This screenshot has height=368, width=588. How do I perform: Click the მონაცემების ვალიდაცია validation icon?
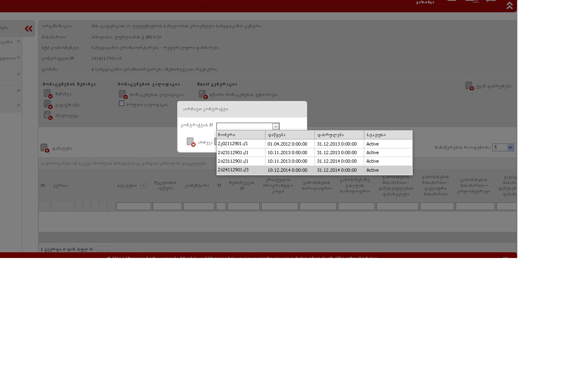[x=123, y=95]
